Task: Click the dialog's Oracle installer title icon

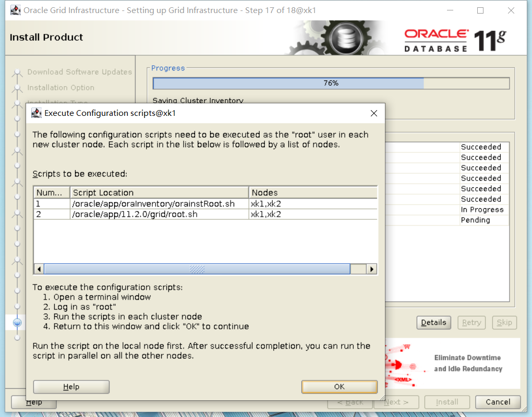Action: coord(37,113)
